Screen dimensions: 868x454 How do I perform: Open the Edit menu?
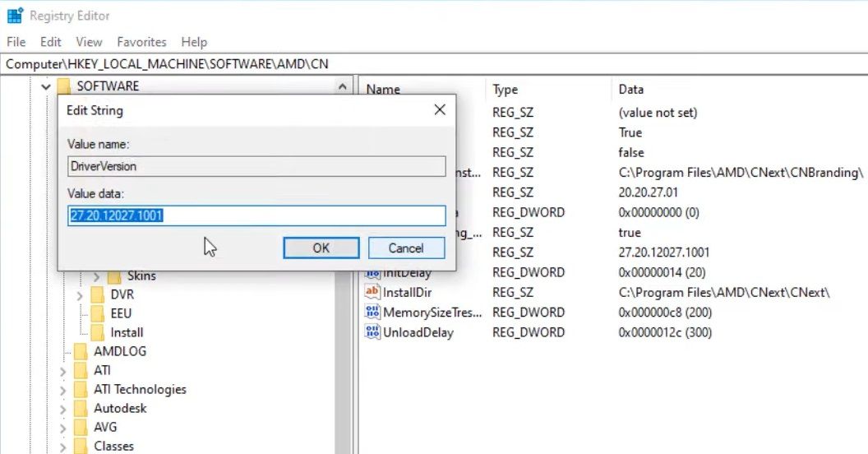tap(51, 42)
